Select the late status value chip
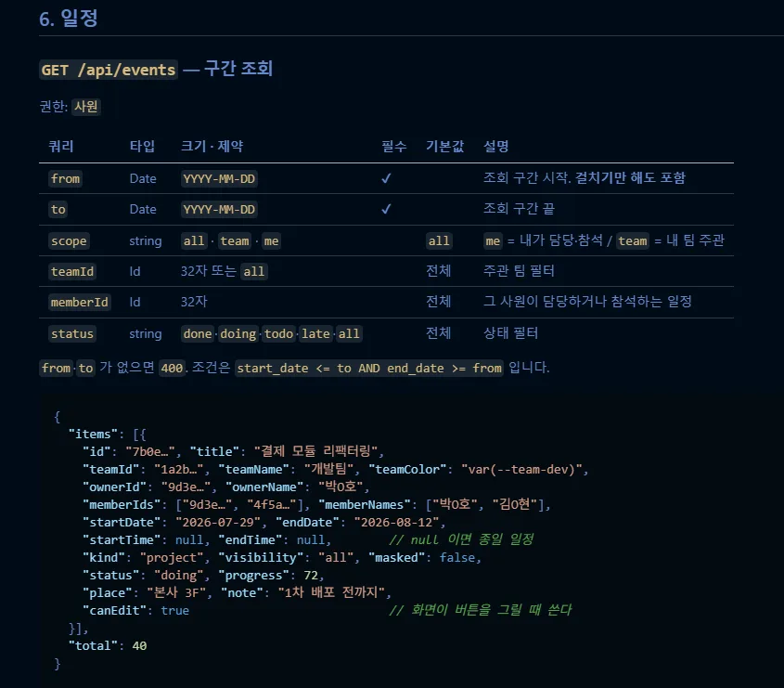 [315, 333]
